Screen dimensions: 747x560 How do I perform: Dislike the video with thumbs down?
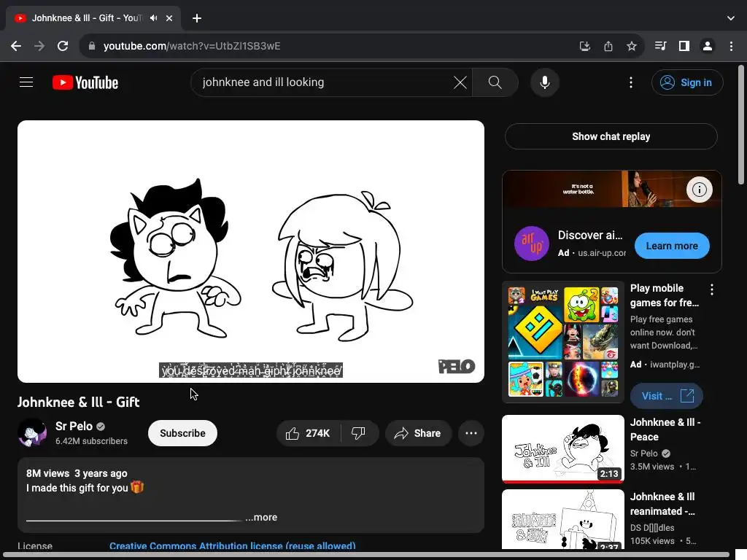click(x=358, y=433)
